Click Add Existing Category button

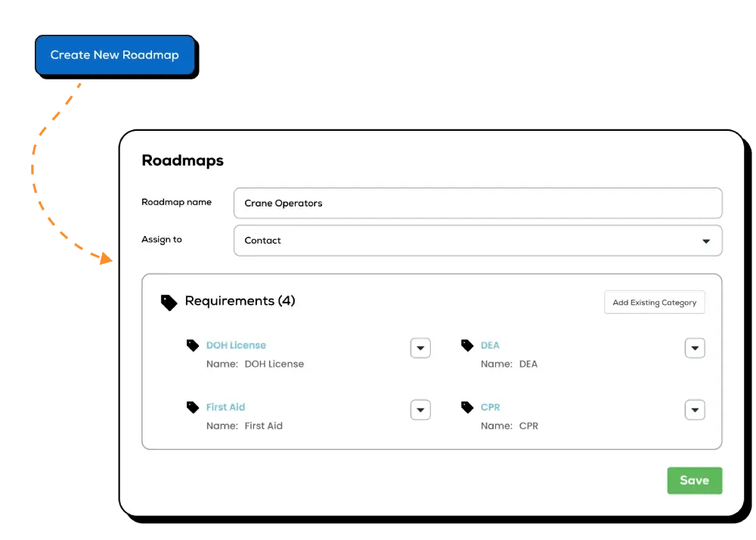[x=654, y=303]
